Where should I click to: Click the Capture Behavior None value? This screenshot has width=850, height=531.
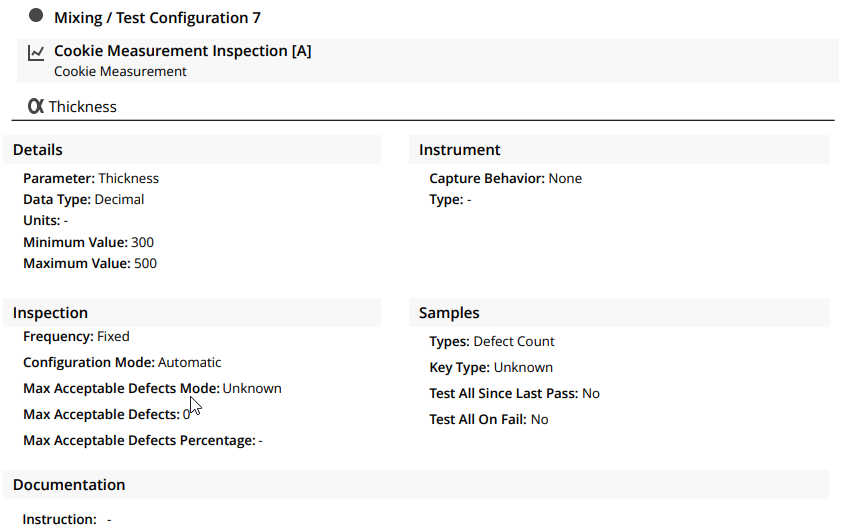pyautogui.click(x=565, y=178)
